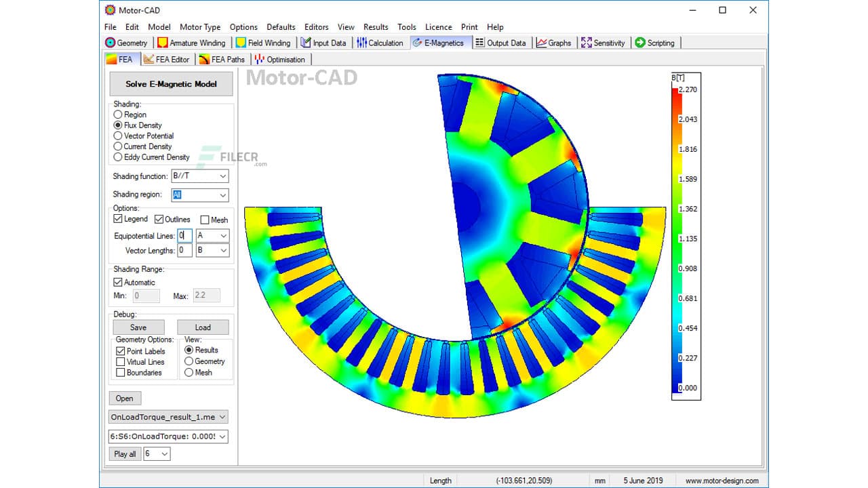Open the Geometry tab icon

[x=110, y=42]
